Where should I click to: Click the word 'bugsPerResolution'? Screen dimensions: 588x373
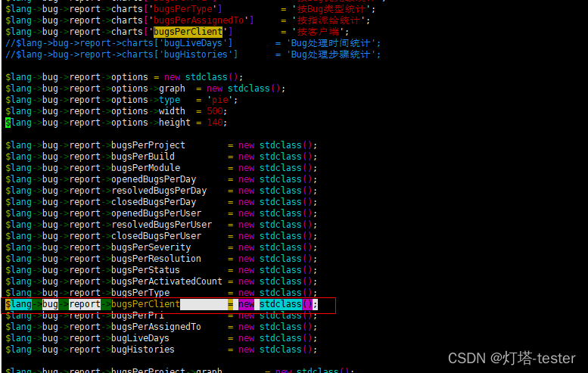[156, 259]
